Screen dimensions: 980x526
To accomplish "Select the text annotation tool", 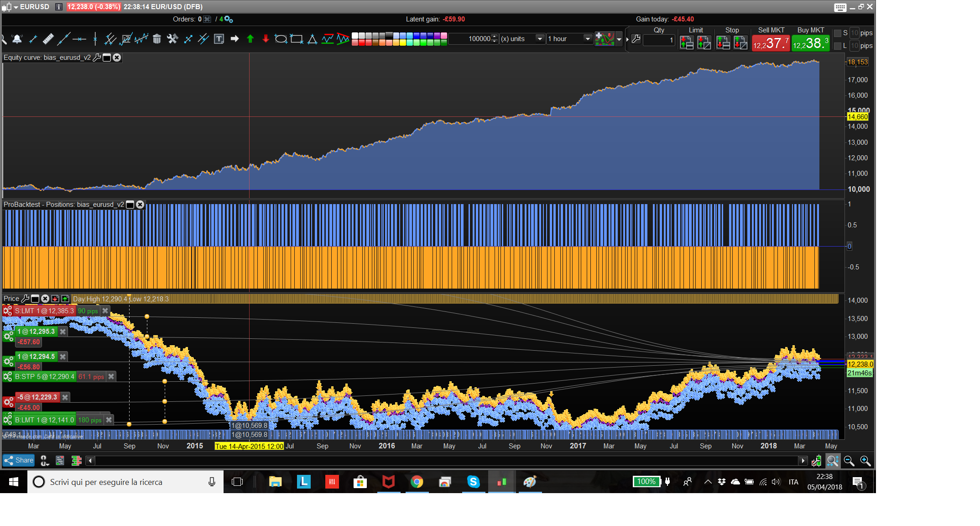I will [x=219, y=39].
